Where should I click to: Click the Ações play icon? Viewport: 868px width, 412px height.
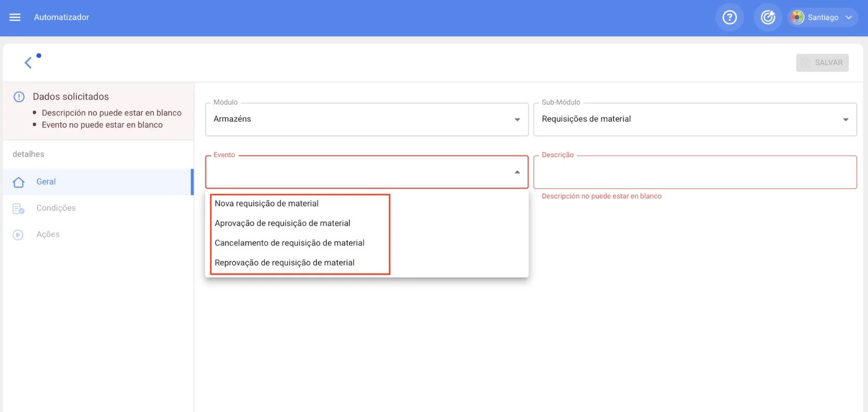[x=18, y=235]
